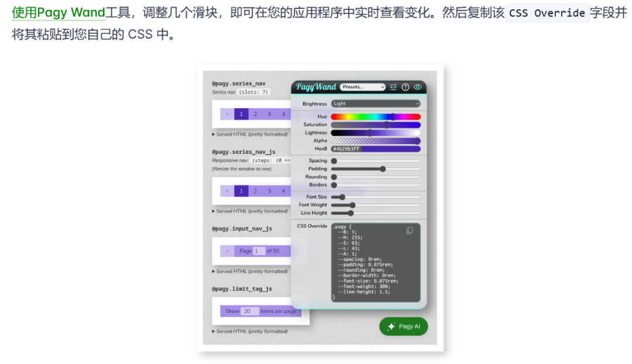Click the Page number input showing 1
632x364 pixels.
pyautogui.click(x=259, y=250)
